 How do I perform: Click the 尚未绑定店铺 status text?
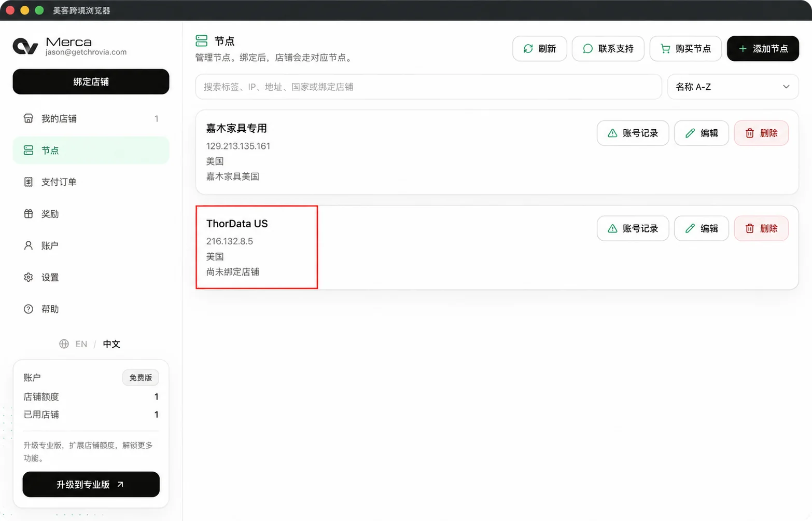point(233,272)
